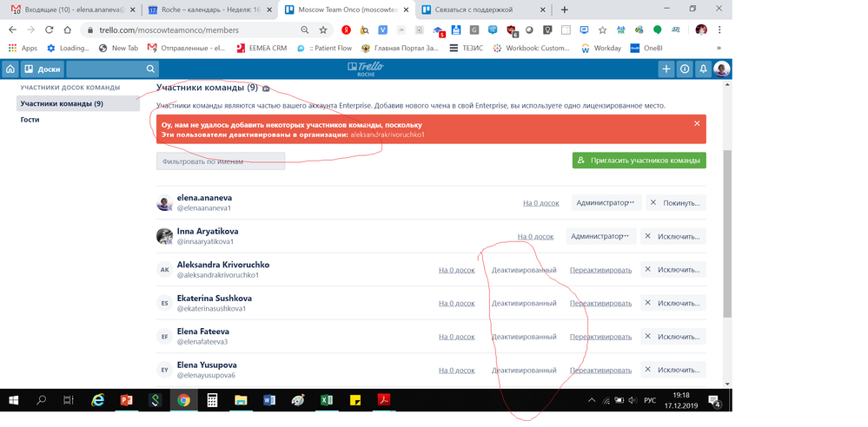868x427 pixels.
Task: Click Исключить for Elena Fateeva
Action: point(673,336)
